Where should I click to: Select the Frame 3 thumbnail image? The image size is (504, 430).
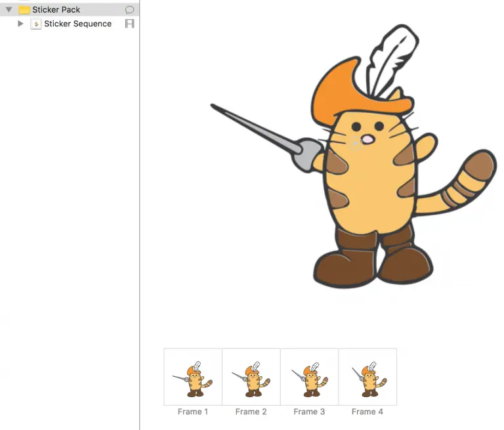point(309,377)
